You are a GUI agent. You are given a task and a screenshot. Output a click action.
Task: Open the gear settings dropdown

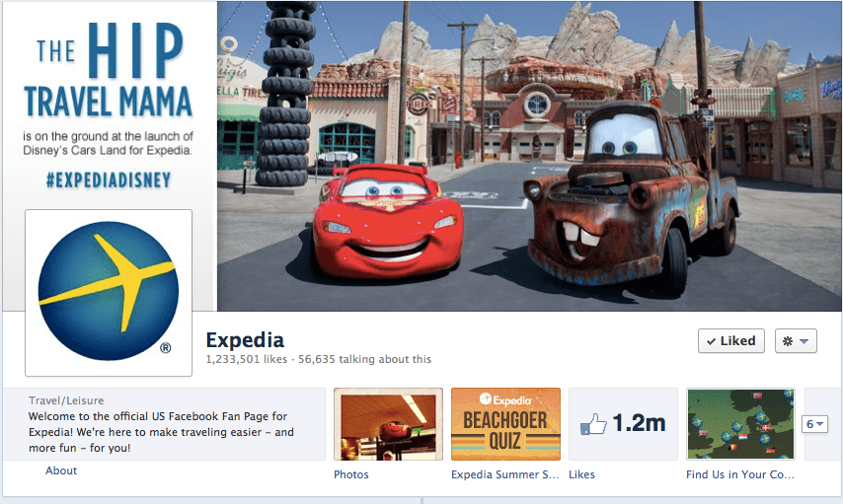click(796, 341)
